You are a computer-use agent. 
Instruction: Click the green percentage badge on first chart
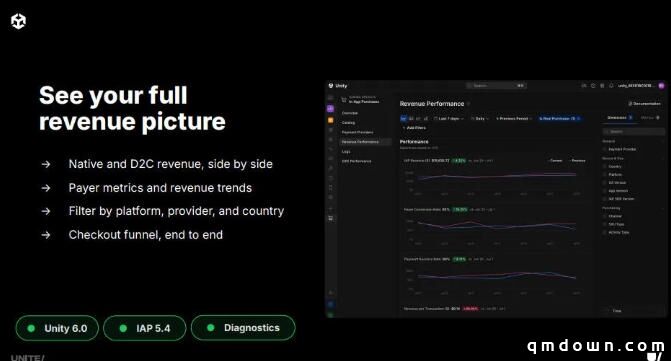coord(459,161)
